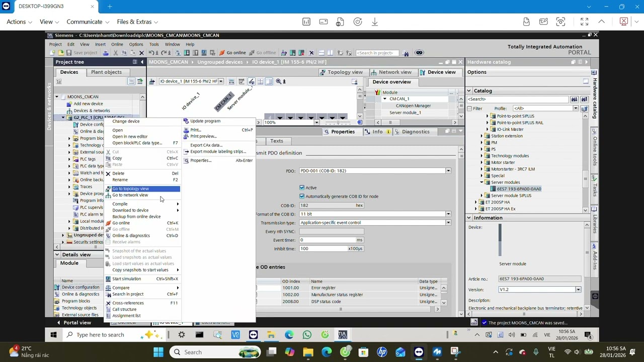Select Go to network view menu entry
This screenshot has height=362, width=644.
coord(130,195)
